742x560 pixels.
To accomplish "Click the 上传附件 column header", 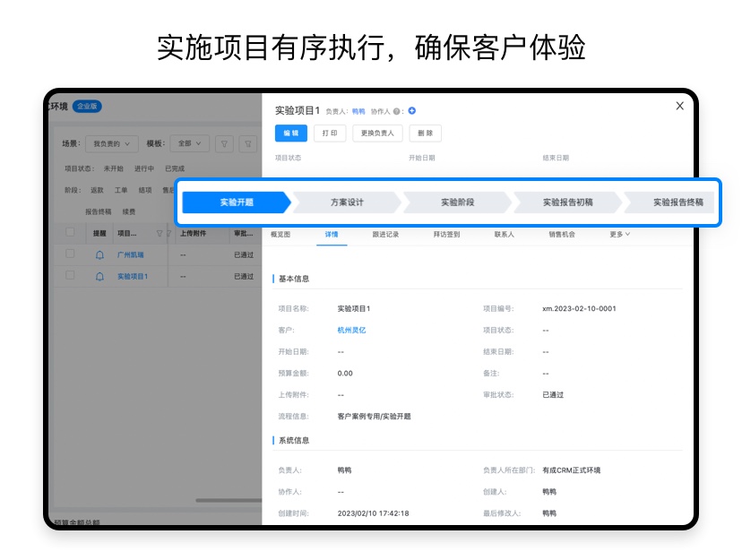I will 193,233.
